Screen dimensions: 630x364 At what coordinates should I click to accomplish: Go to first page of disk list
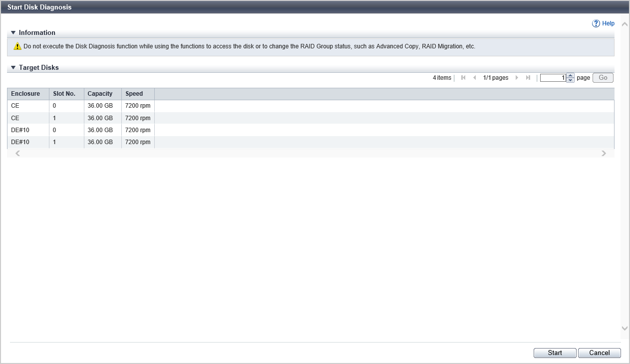(x=463, y=78)
